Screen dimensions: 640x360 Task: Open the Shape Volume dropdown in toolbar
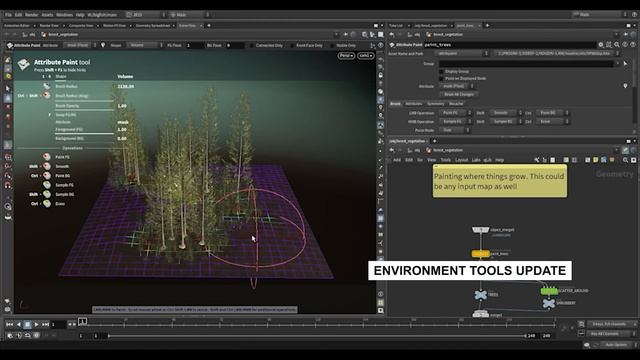pos(146,45)
